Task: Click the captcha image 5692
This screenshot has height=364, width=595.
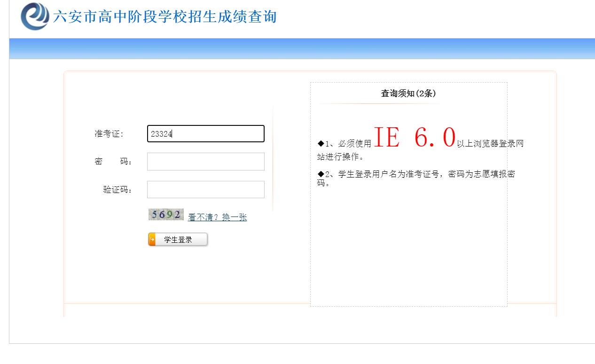Action: (166, 215)
